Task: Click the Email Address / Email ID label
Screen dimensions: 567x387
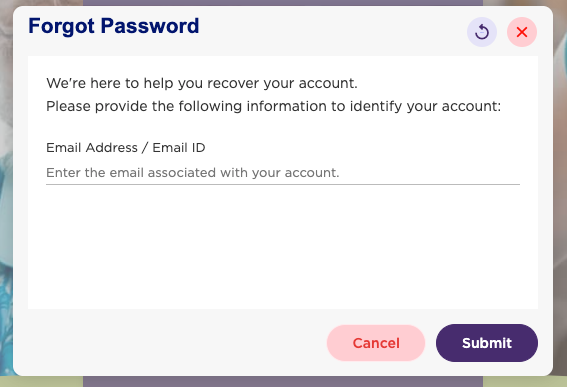Action: point(125,148)
